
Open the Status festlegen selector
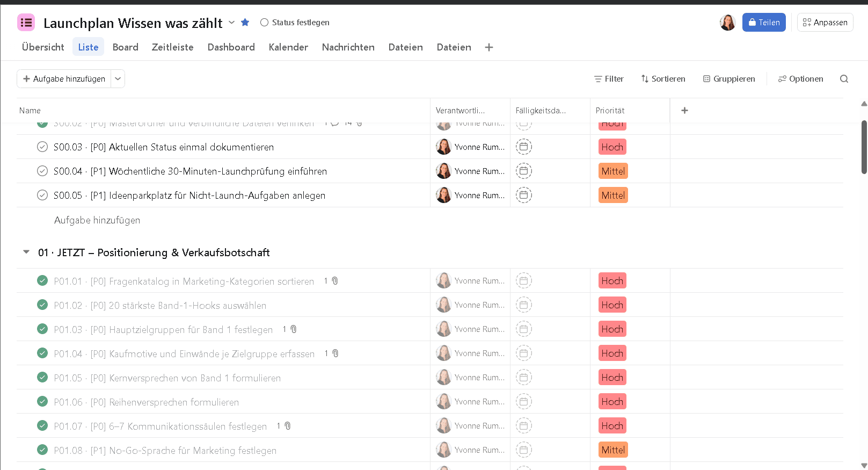295,23
